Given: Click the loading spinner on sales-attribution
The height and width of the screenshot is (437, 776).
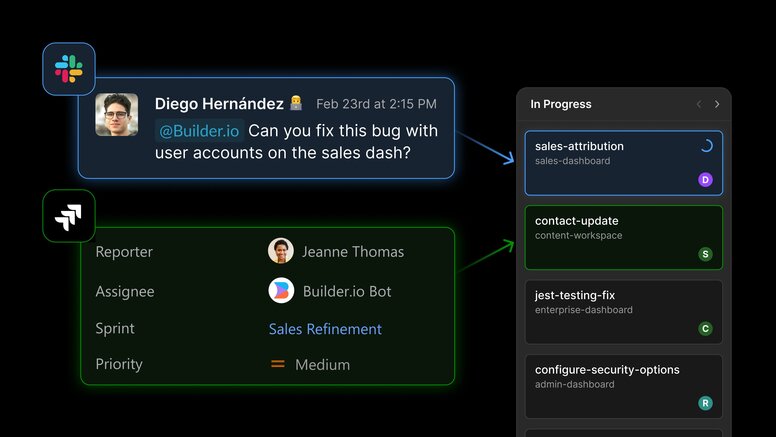Looking at the screenshot, I should [706, 146].
